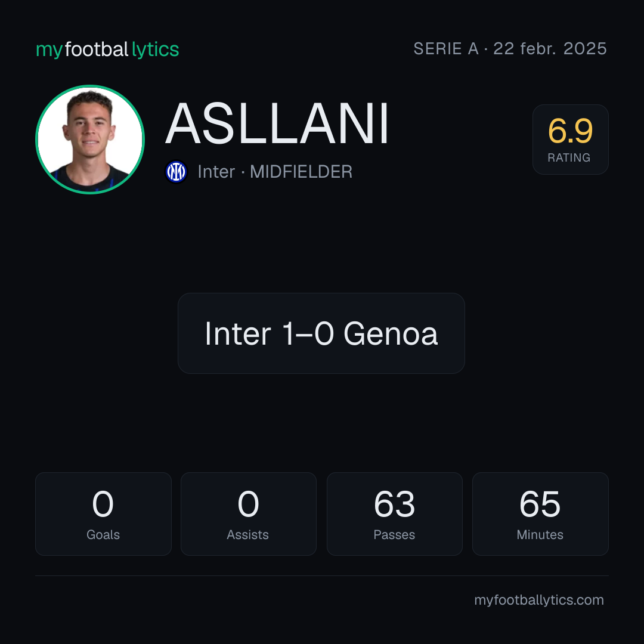This screenshot has width=644, height=644.
Task: Click the number 63 in Passes
Action: 394,504
